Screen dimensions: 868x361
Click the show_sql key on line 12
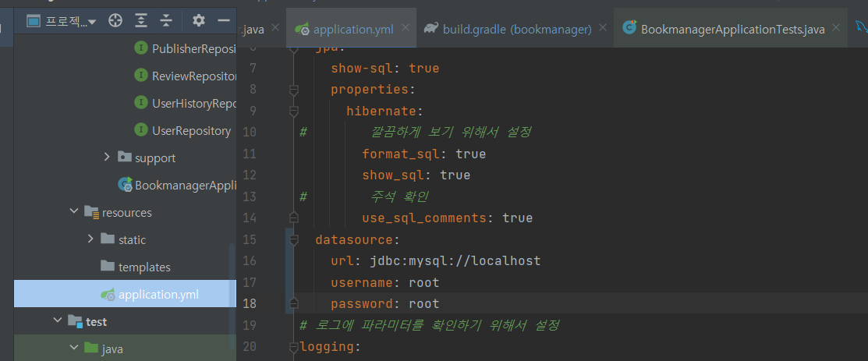point(394,175)
